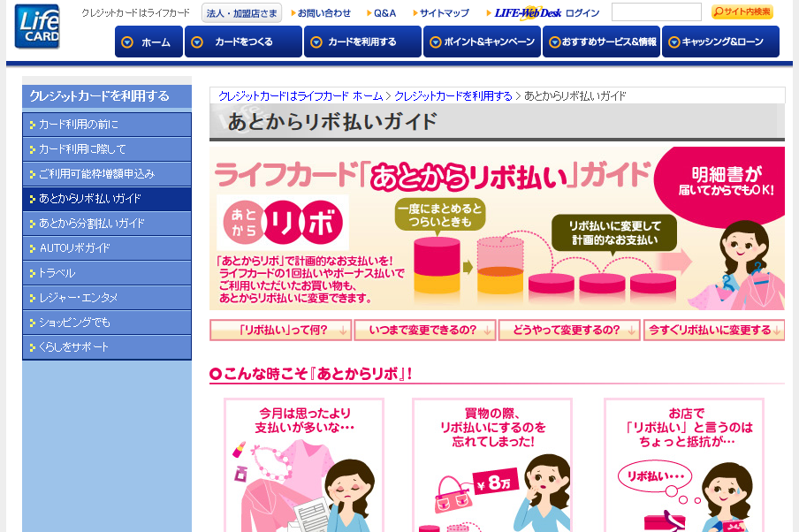Focus the site search input field
The width and height of the screenshot is (799, 532).
(x=657, y=12)
